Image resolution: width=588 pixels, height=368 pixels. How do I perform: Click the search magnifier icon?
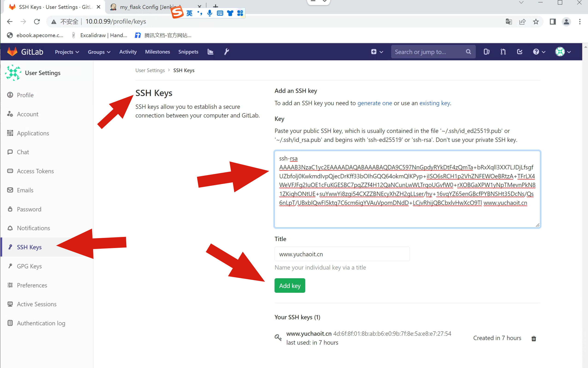click(x=468, y=52)
